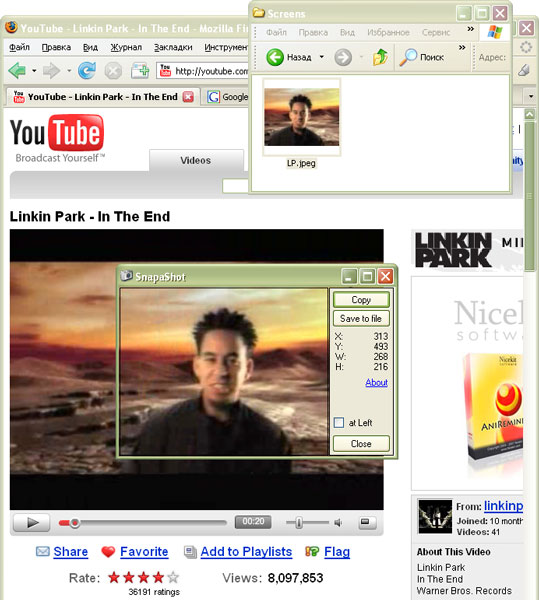Open the Back (Назад) history dropdown in Explorer
539x600 pixels.
322,57
